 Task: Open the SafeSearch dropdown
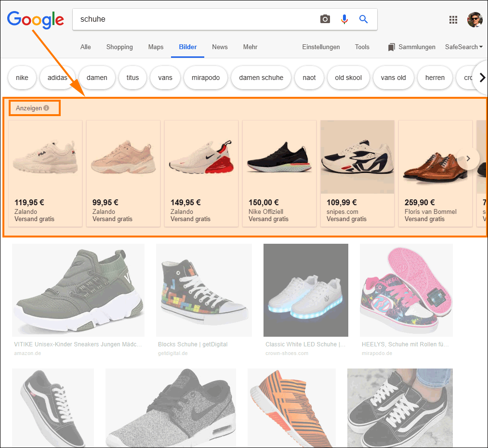[464, 47]
